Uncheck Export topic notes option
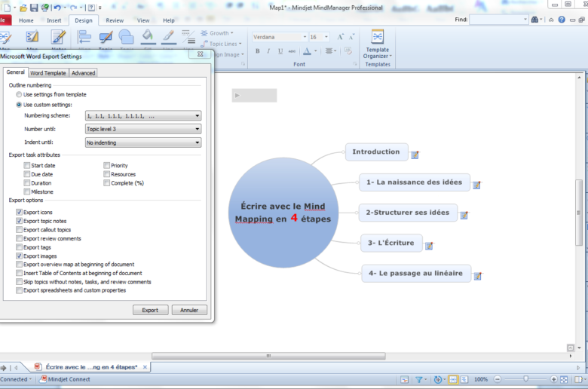Image resolution: width=588 pixels, height=389 pixels. tap(20, 221)
